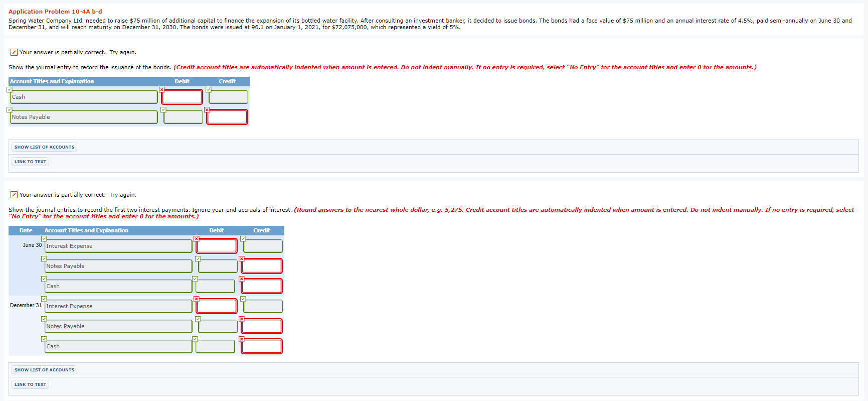Click the Debit column header of issuance table

pyautogui.click(x=182, y=81)
